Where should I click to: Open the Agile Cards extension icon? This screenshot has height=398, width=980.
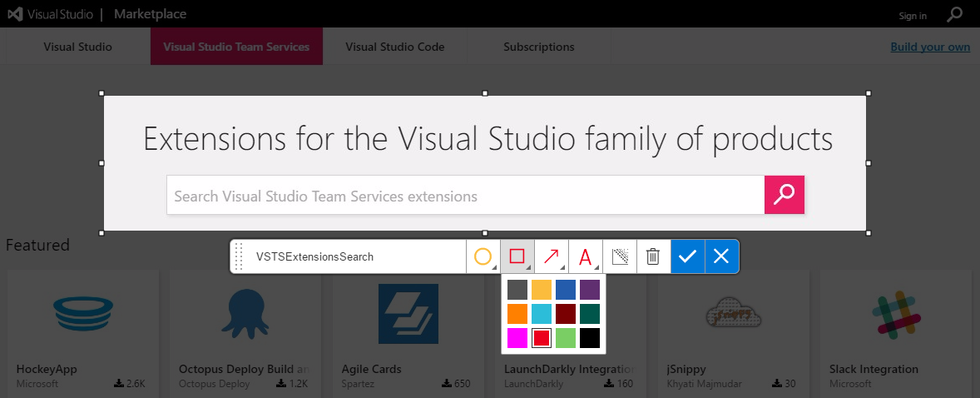408,314
